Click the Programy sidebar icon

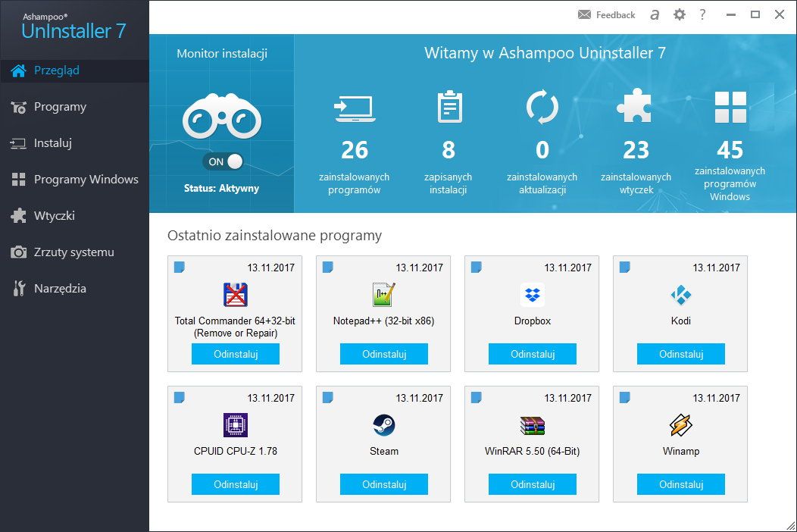click(x=18, y=108)
